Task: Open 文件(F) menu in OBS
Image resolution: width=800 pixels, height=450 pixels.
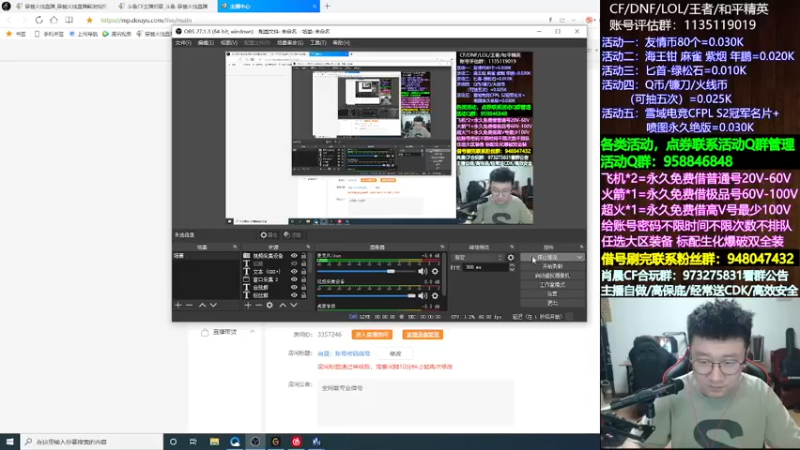Action: (x=183, y=43)
